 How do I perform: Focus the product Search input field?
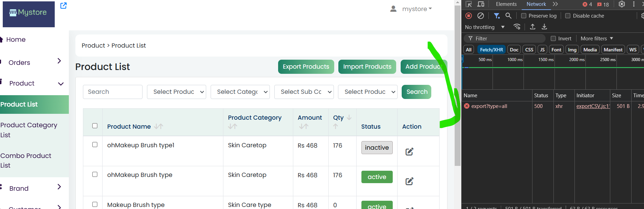113,92
